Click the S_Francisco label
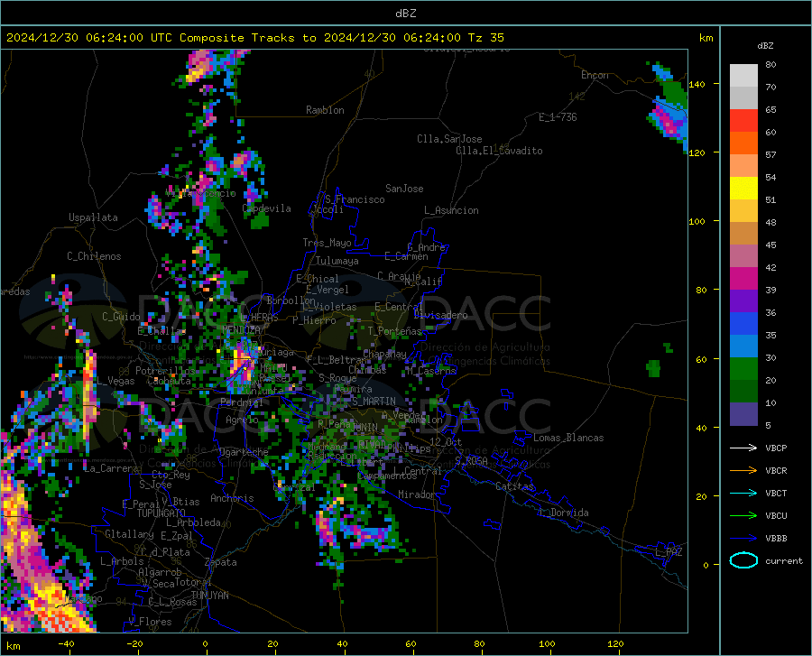This screenshot has height=656, width=812. [355, 199]
